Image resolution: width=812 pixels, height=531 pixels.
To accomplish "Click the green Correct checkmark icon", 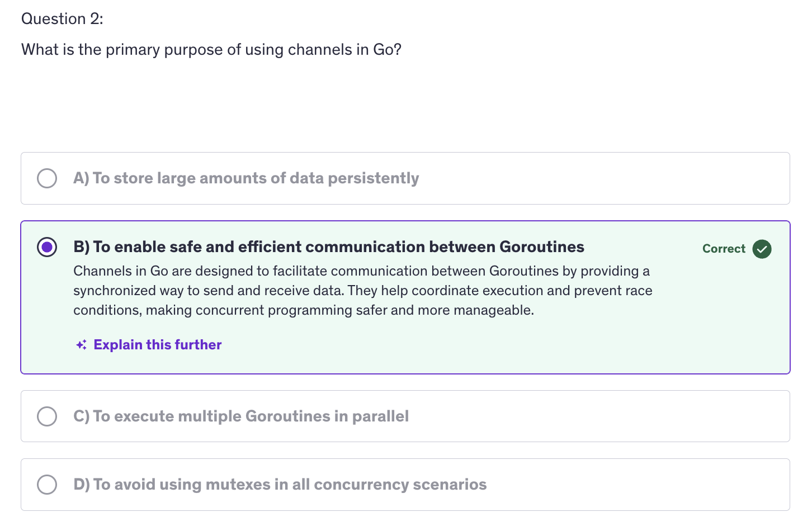I will [x=762, y=249].
